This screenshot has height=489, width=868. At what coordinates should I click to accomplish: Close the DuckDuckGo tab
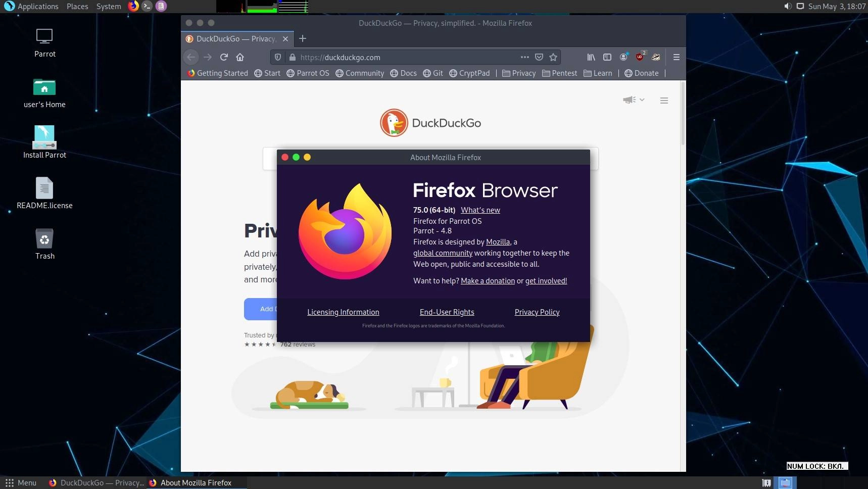(285, 39)
